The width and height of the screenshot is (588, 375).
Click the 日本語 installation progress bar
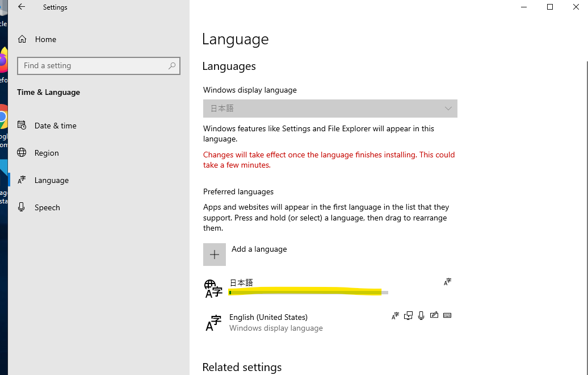click(309, 293)
